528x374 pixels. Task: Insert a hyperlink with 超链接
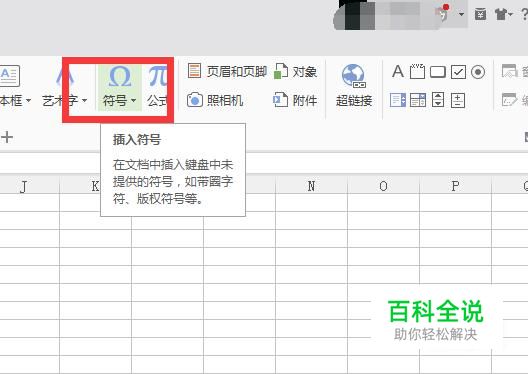point(354,86)
